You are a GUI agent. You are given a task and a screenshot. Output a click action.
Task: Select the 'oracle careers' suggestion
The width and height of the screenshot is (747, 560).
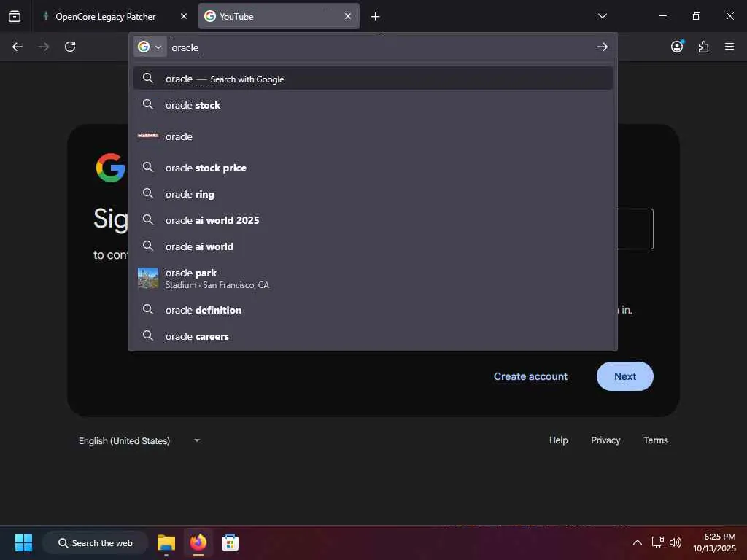pos(373,335)
